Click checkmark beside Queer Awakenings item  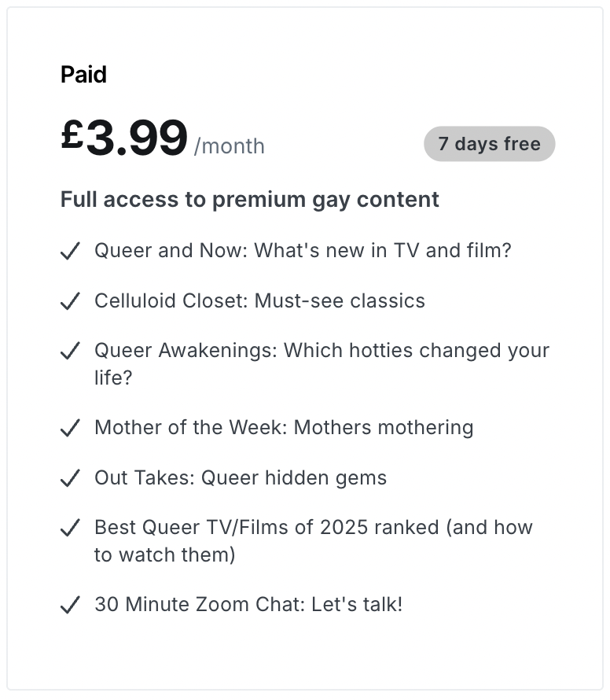point(71,352)
